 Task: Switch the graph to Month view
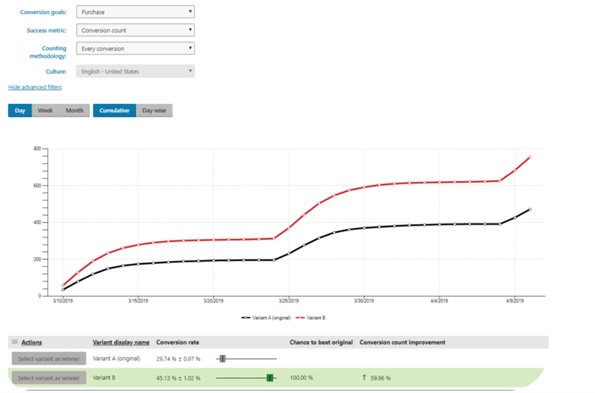click(x=74, y=110)
